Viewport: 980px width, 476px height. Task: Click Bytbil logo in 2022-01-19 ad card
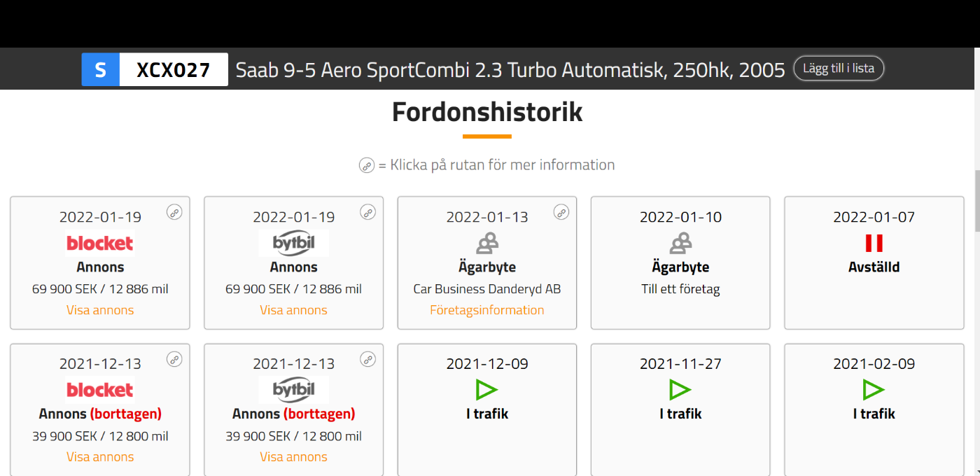point(293,243)
